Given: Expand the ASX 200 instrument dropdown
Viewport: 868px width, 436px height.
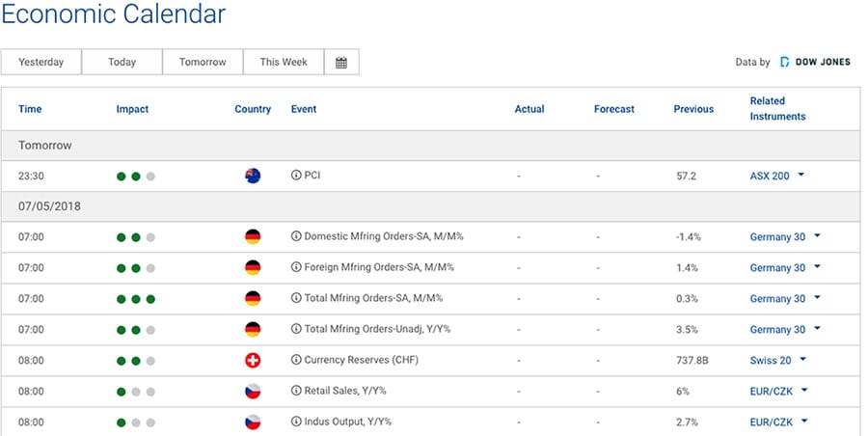Looking at the screenshot, I should tap(801, 177).
